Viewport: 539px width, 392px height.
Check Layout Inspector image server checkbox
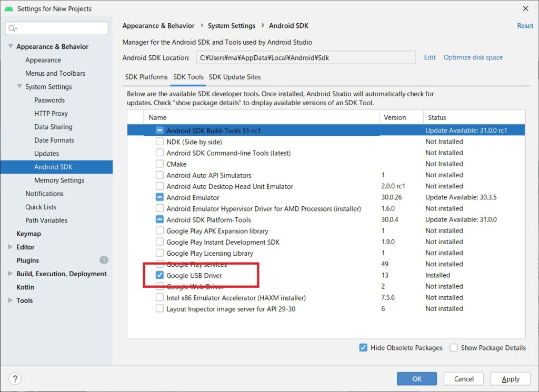point(159,308)
